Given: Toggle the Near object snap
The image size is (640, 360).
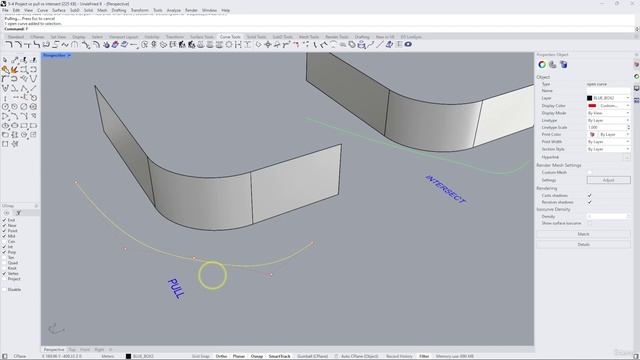Looking at the screenshot, I should [4, 225].
